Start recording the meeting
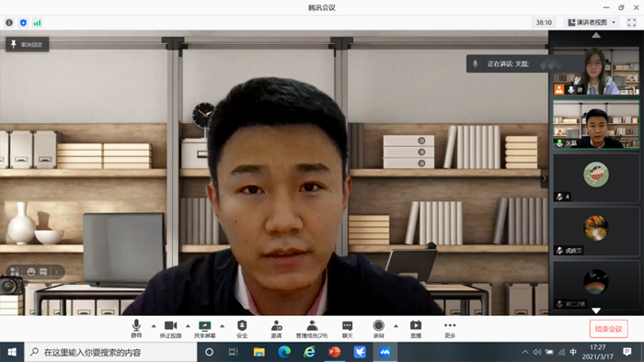 [x=379, y=329]
